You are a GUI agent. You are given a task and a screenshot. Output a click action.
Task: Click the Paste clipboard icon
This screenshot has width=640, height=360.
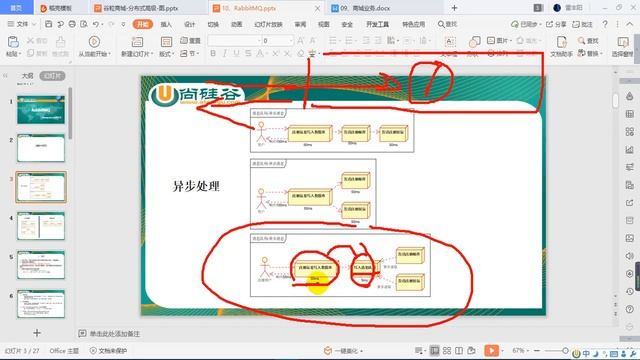click(x=13, y=42)
